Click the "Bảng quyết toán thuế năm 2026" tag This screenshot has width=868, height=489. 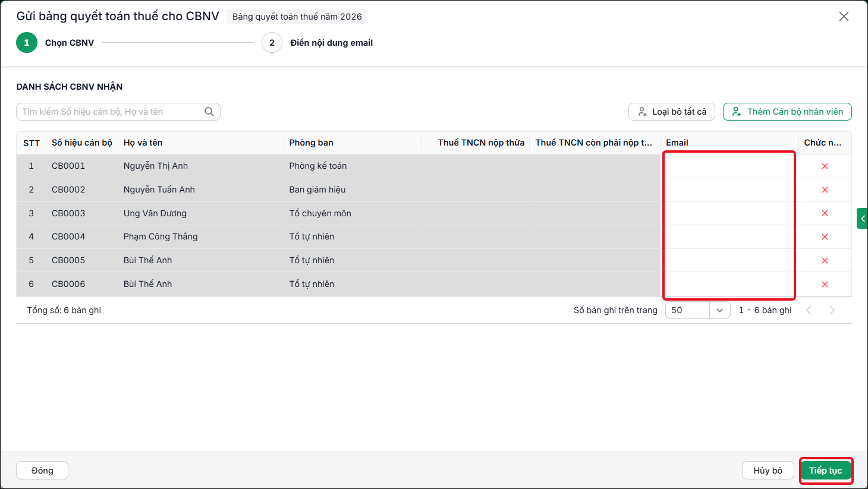point(297,17)
